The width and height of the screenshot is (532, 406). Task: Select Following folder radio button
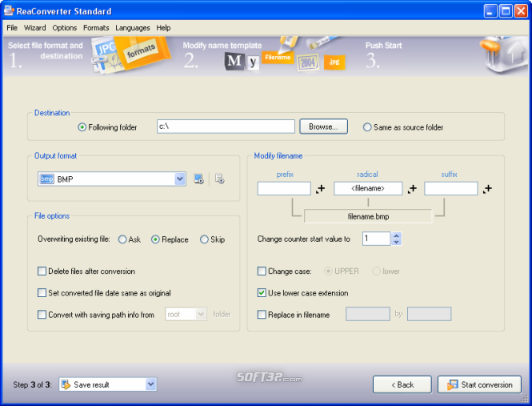pyautogui.click(x=82, y=127)
